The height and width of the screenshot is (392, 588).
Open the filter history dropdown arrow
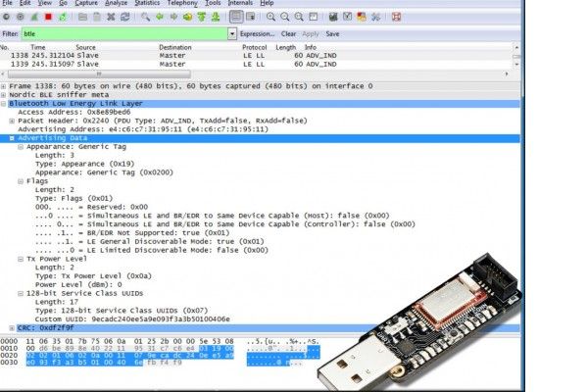[232, 33]
